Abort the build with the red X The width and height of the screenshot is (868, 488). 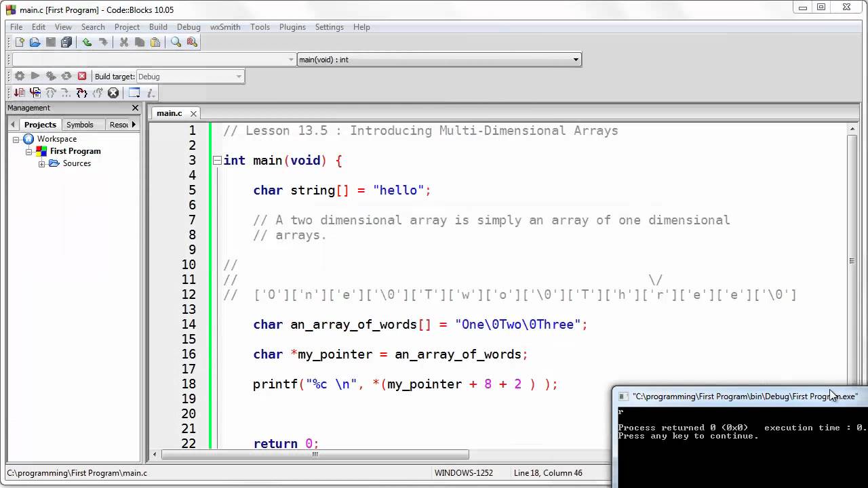pyautogui.click(x=82, y=77)
